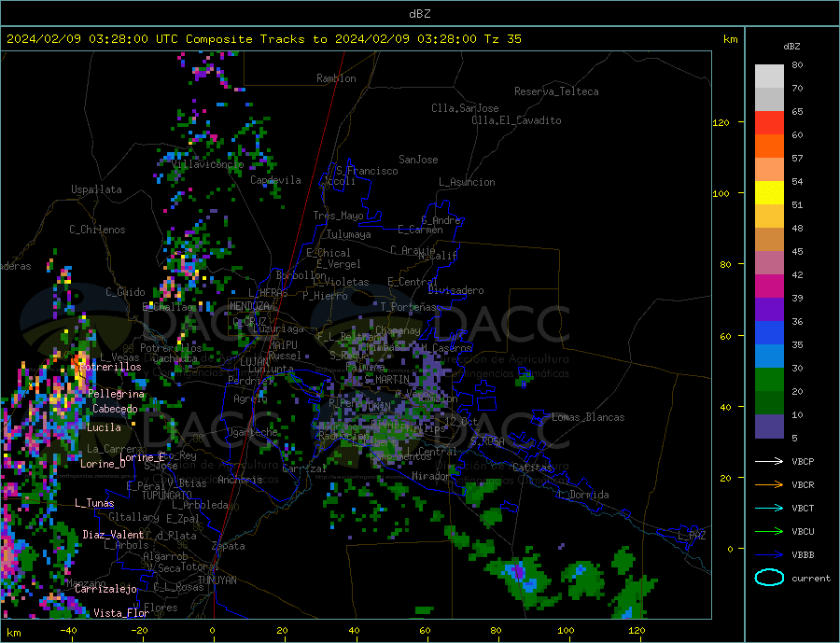Click the '45' value on the dBZ color scale

(x=797, y=252)
